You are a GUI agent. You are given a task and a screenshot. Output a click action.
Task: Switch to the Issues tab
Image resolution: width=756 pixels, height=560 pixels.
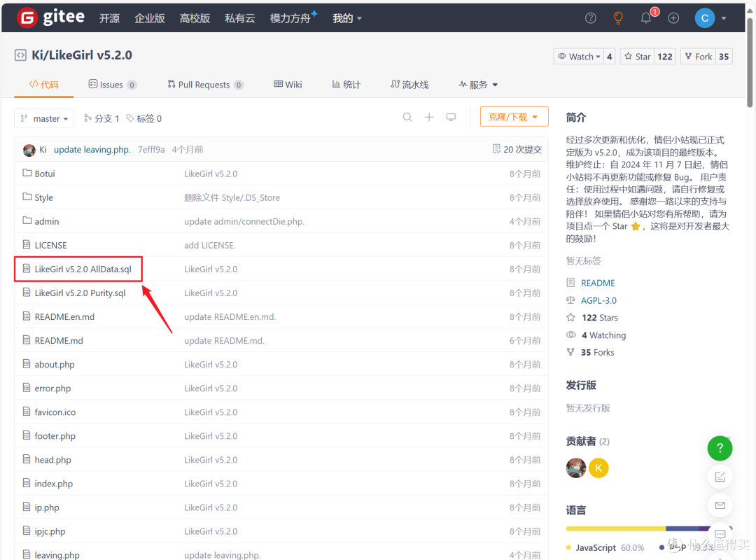click(112, 85)
